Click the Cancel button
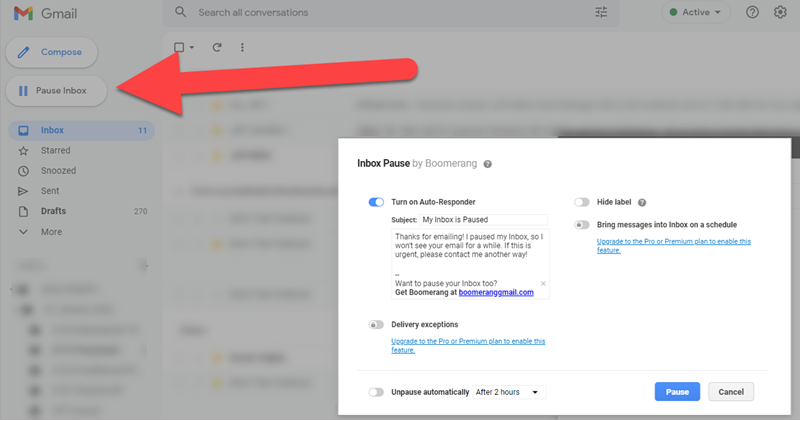 (731, 392)
